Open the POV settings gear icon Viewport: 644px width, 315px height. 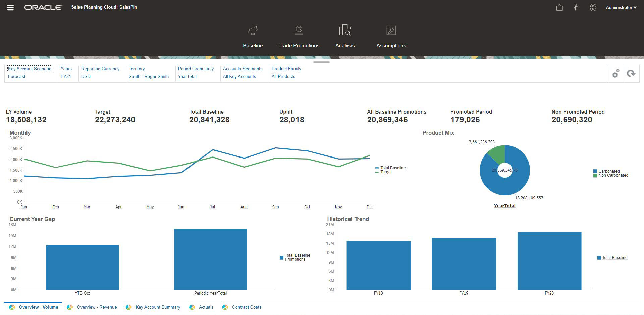tap(615, 74)
